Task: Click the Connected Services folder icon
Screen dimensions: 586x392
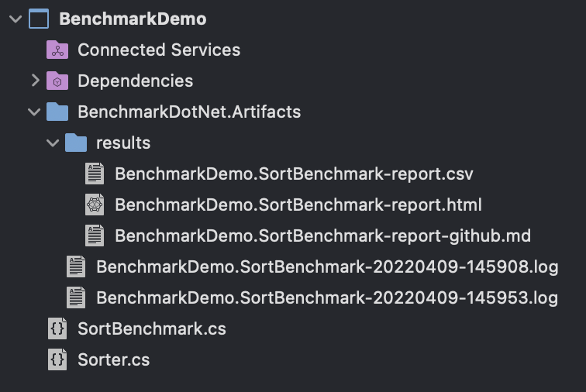Action: point(57,50)
